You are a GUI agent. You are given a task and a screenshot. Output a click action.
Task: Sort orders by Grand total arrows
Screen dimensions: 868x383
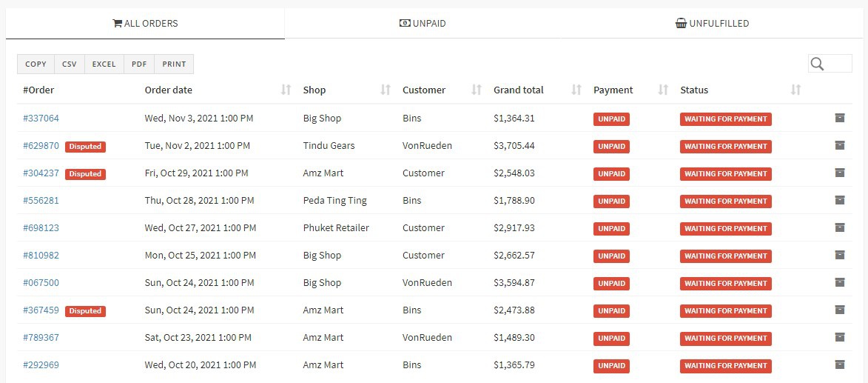pos(576,90)
